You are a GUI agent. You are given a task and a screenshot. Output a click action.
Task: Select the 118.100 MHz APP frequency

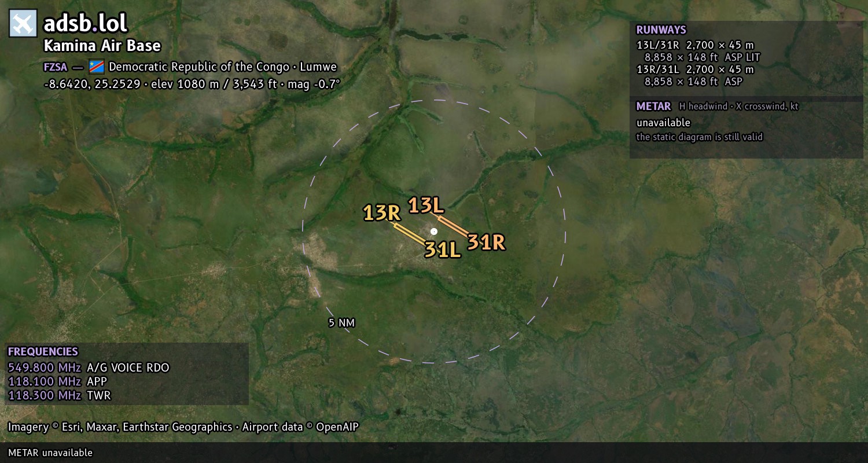tap(58, 381)
